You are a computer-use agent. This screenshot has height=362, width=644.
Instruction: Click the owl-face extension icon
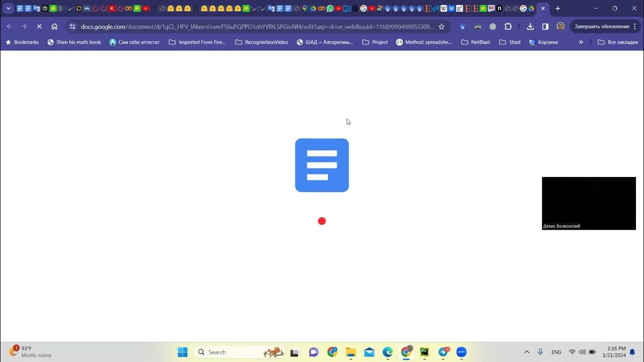pos(477,27)
